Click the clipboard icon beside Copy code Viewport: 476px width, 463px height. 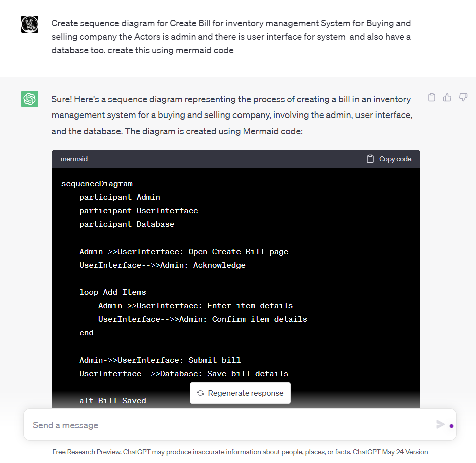[370, 159]
